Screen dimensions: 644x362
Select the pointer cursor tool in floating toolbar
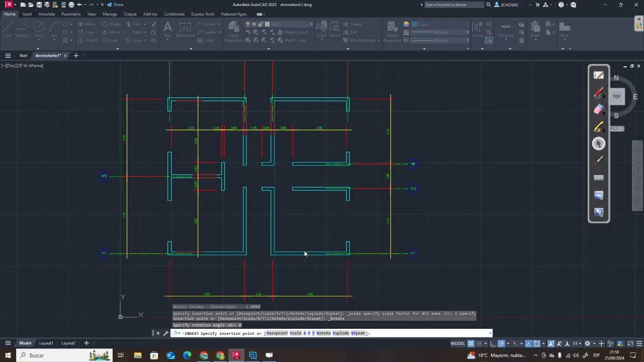coord(599,144)
